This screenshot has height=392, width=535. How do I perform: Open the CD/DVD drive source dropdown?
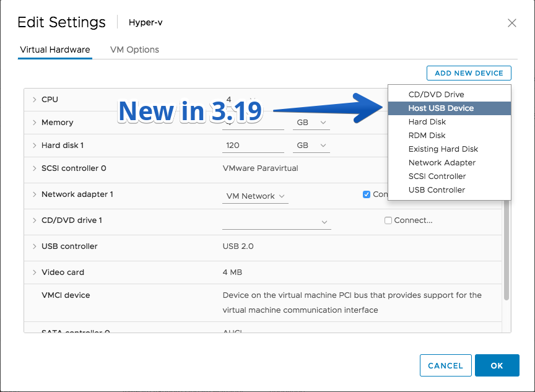point(277,222)
